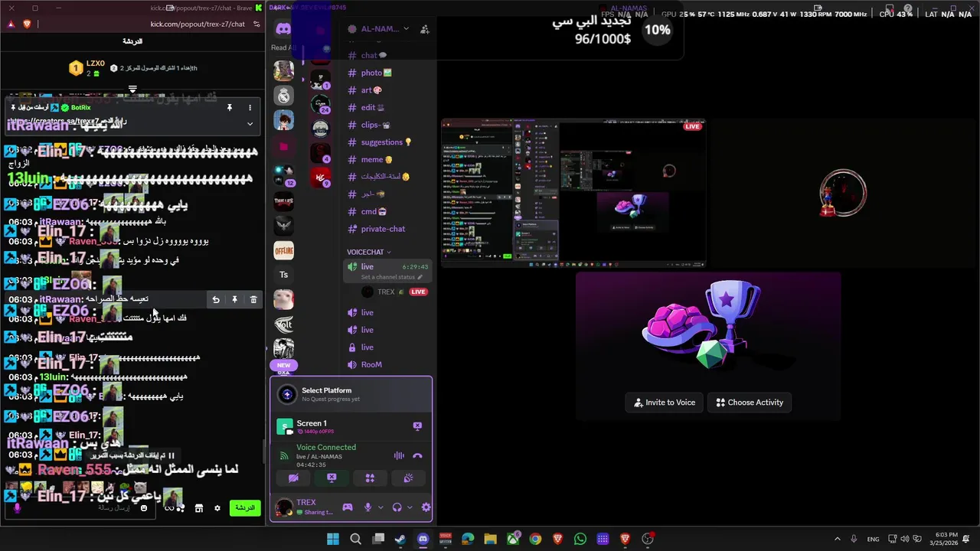Image resolution: width=980 pixels, height=551 pixels.
Task: Open File Explorer from the taskbar
Action: pos(490,539)
